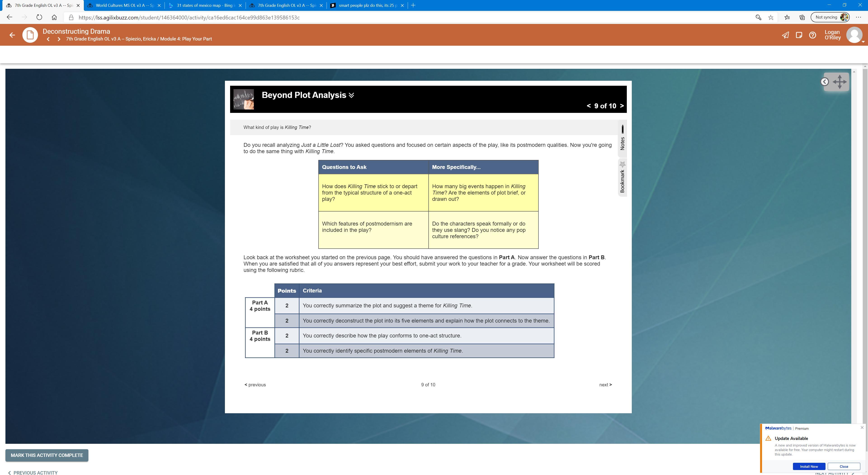Screen dimensions: 868x475
Task: Open browser Collections icon
Action: tap(802, 17)
